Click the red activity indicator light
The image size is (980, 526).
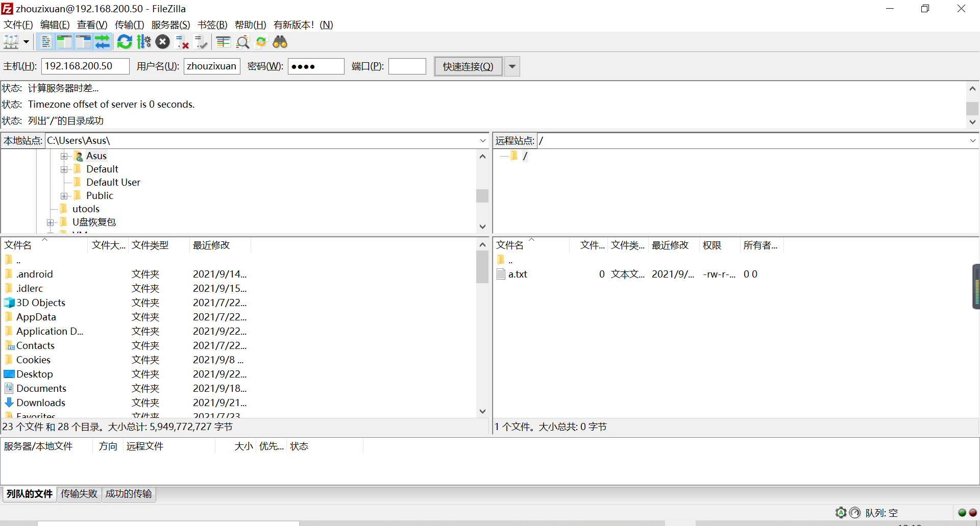pos(973,513)
